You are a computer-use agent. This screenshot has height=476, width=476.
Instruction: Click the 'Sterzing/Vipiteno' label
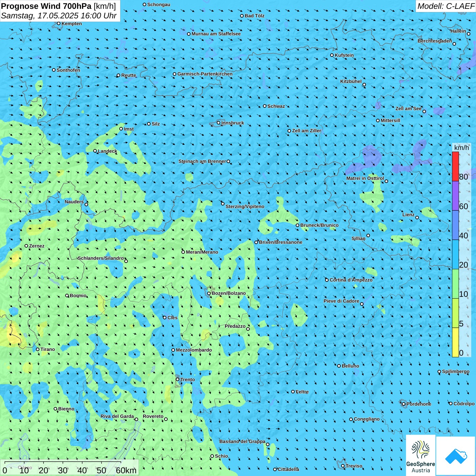pos(245,206)
